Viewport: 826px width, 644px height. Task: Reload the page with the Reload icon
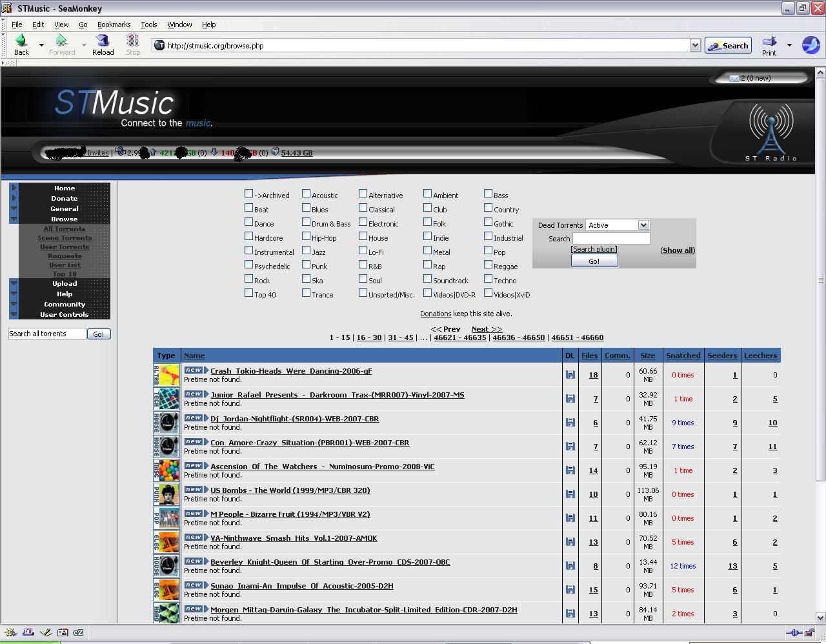point(103,41)
